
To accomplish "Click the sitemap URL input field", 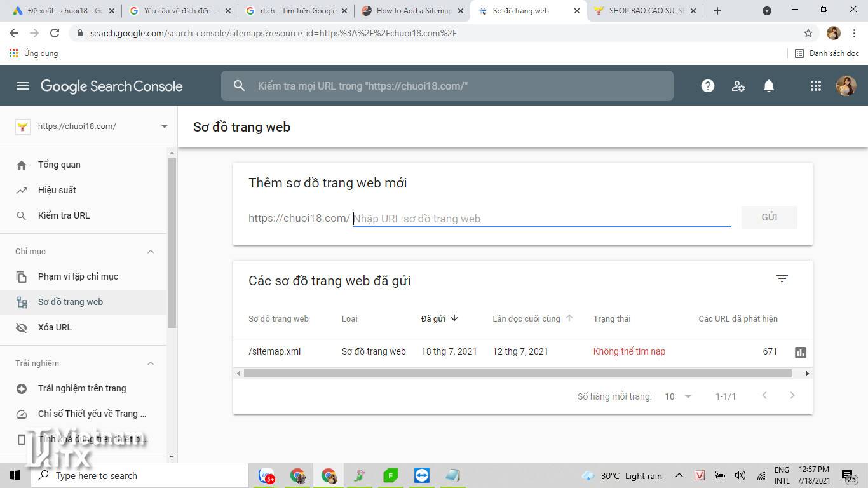I will tap(541, 219).
